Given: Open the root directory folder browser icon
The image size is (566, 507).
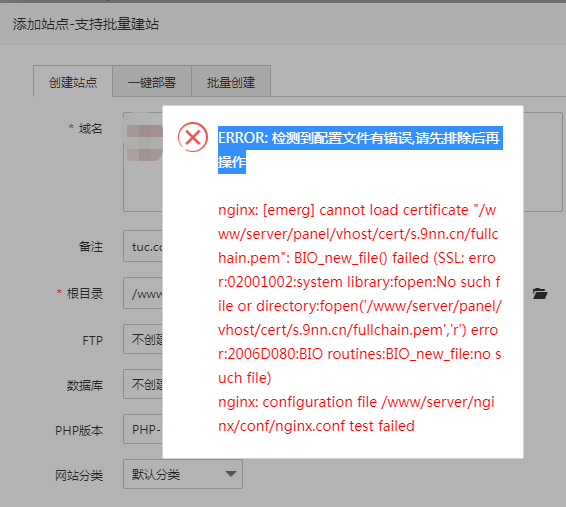Looking at the screenshot, I should pyautogui.click(x=540, y=293).
